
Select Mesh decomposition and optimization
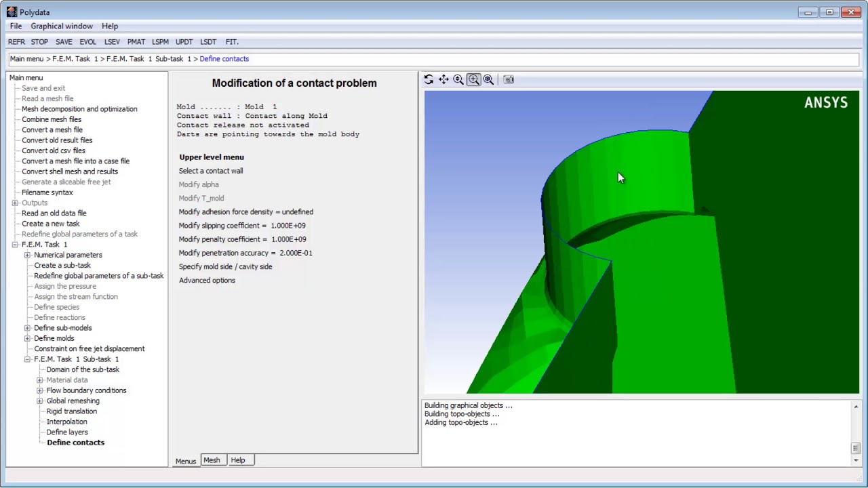(x=79, y=109)
